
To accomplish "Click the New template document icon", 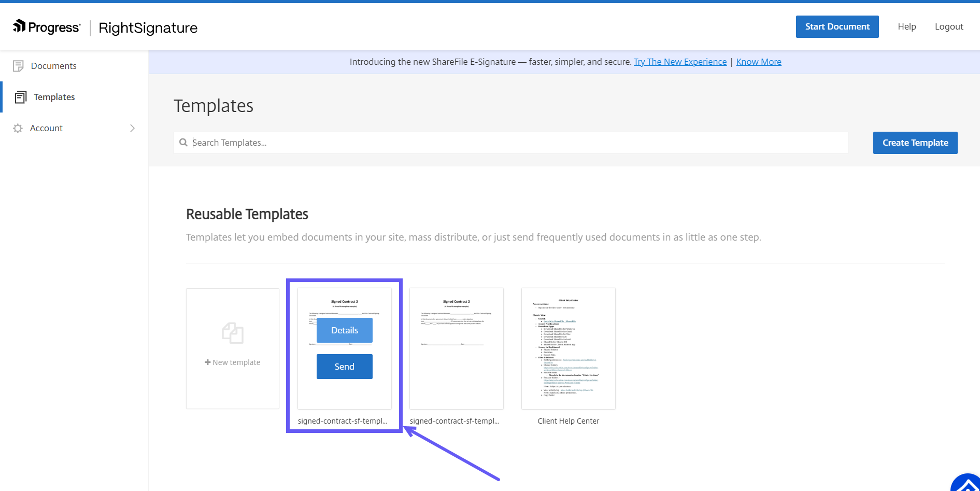I will coord(233,333).
